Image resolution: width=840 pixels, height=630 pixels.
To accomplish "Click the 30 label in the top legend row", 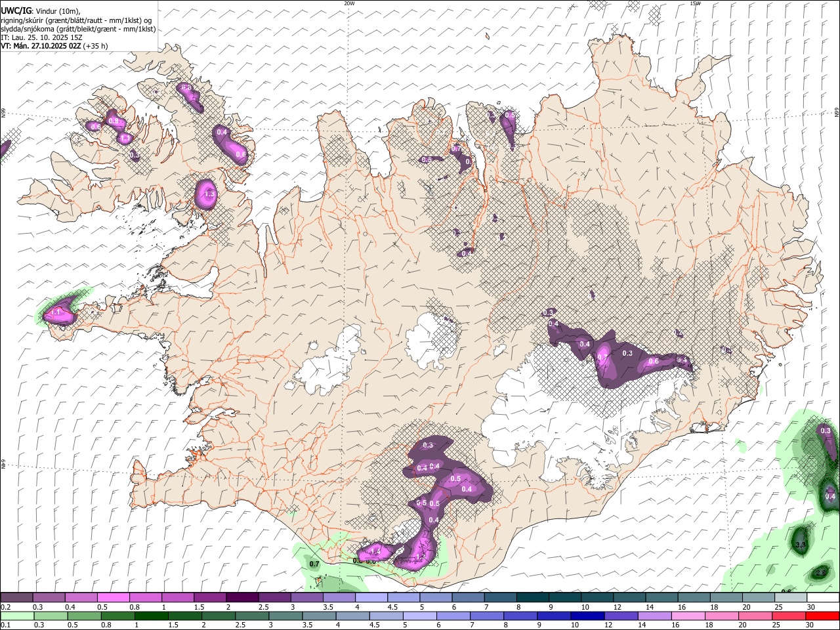I will [811, 607].
